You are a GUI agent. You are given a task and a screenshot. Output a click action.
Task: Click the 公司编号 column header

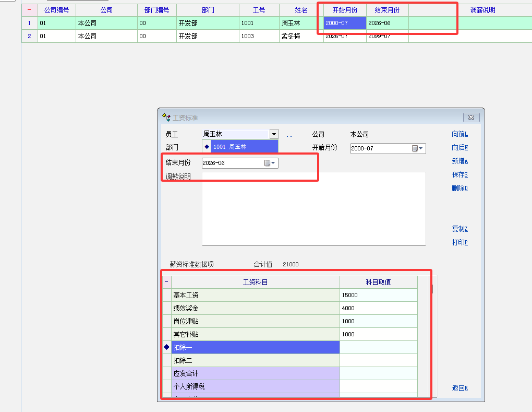tap(57, 10)
